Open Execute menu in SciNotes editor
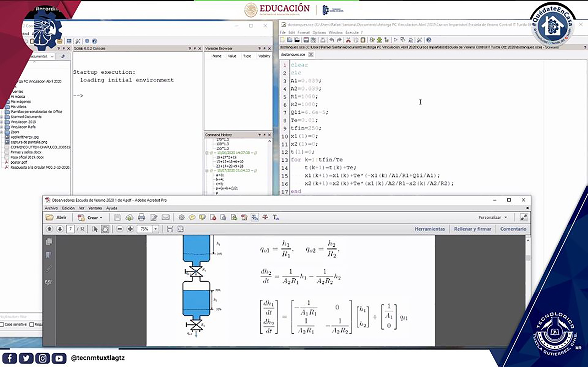Image resolution: width=588 pixels, height=367 pixels. point(352,33)
